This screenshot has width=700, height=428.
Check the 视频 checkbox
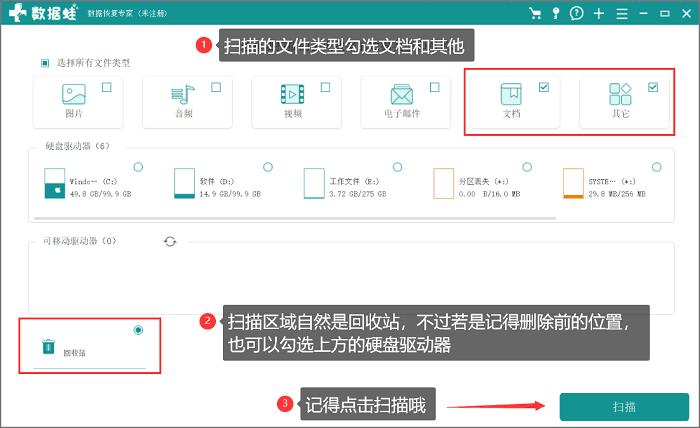coord(325,87)
